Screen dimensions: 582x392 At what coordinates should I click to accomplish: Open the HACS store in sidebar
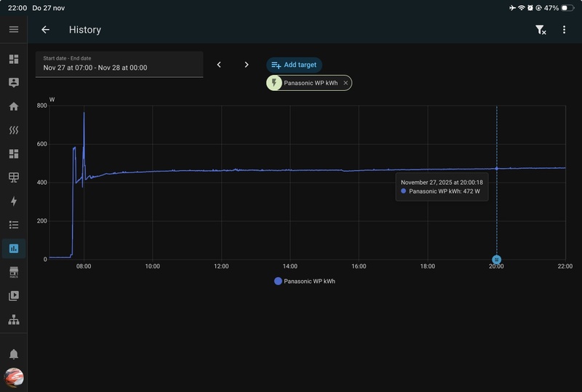coord(13,272)
